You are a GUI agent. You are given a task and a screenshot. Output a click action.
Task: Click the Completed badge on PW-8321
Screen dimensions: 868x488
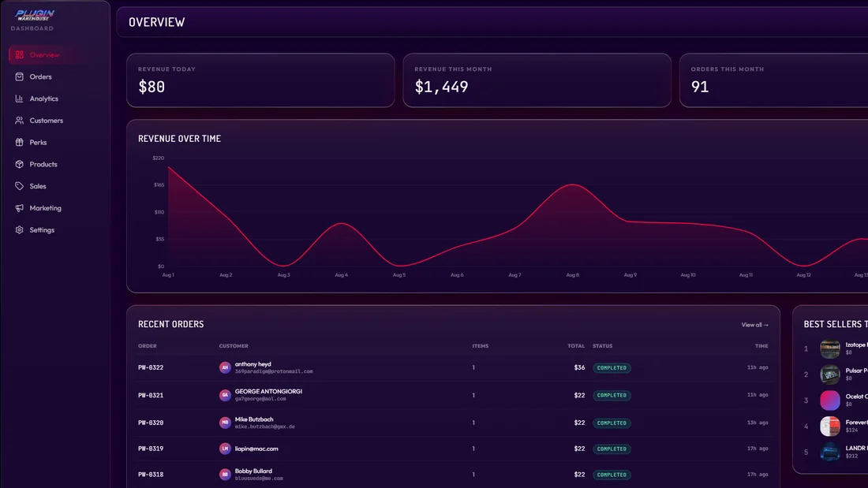(x=612, y=395)
